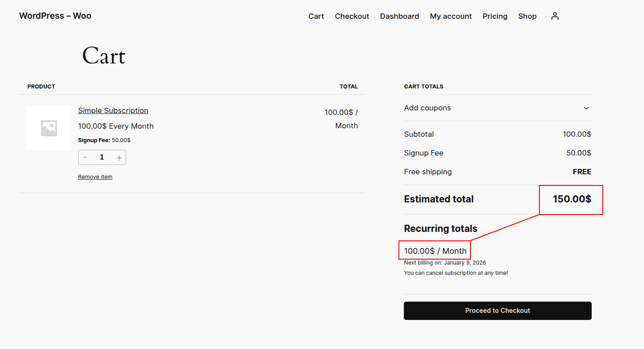644x349 pixels.
Task: Click the Next billing on date text
Action: [445, 263]
